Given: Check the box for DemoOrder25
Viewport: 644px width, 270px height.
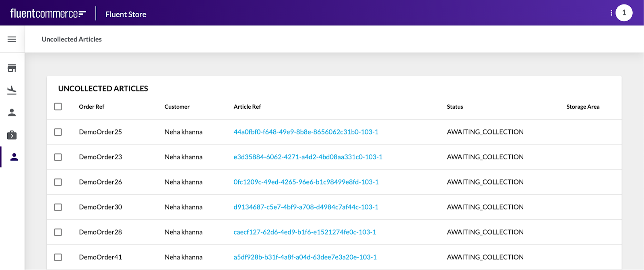Looking at the screenshot, I should pyautogui.click(x=58, y=132).
